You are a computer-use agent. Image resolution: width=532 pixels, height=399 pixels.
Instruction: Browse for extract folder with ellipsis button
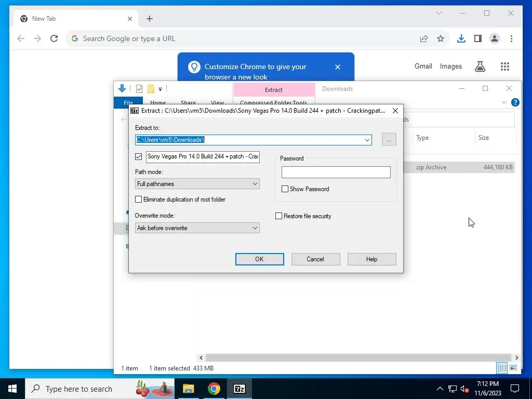(x=389, y=140)
